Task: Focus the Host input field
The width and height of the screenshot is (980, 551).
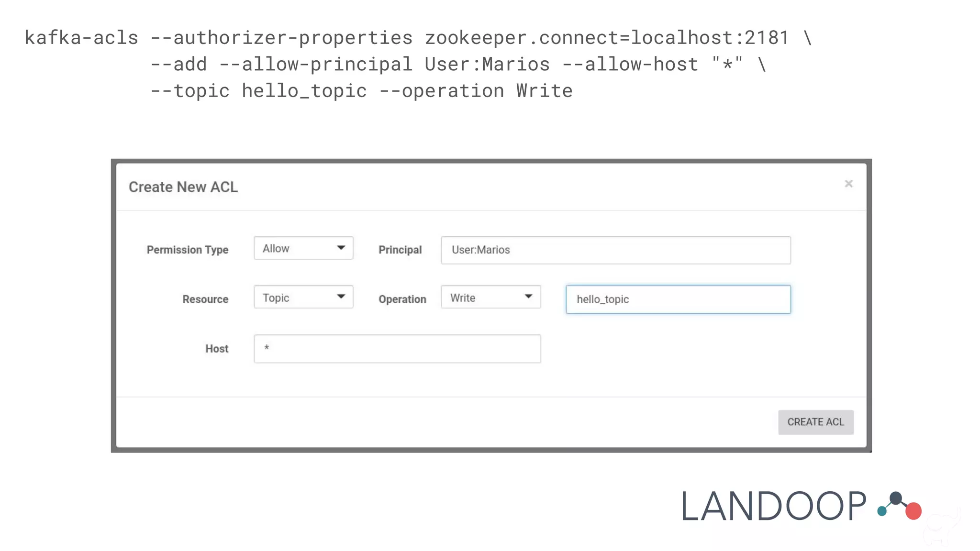Action: click(x=397, y=349)
